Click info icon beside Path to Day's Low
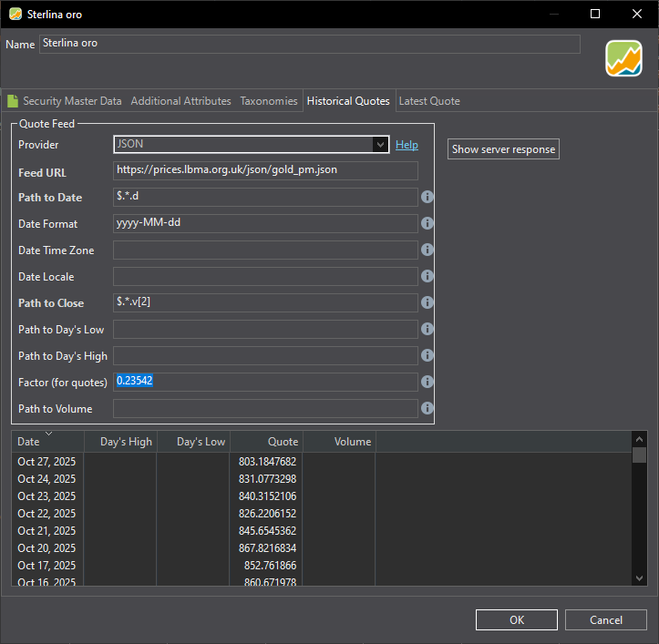The image size is (659, 644). coord(427,329)
